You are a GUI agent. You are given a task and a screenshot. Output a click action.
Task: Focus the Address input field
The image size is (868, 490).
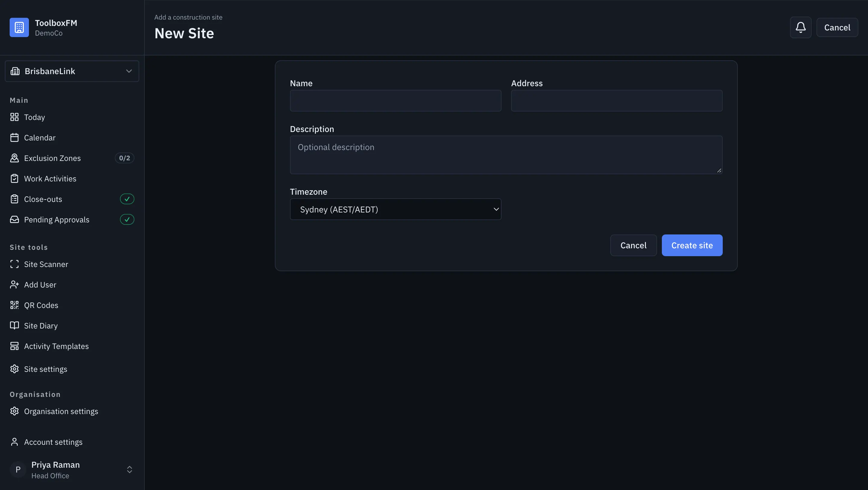617,101
